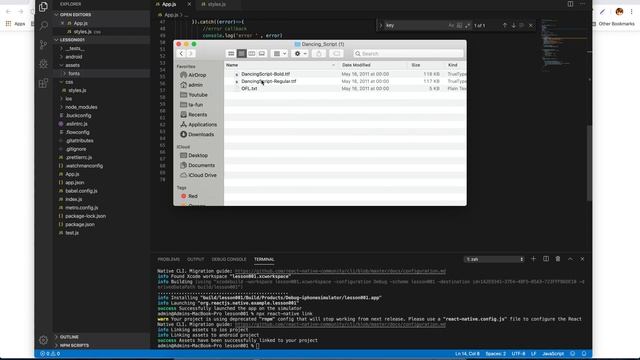Open AirDrop in Finder sidebar
Image resolution: width=640 pixels, height=360 pixels.
198,75
